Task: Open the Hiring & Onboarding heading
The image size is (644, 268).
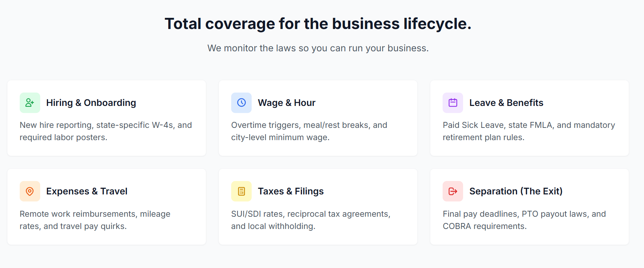Action: point(91,103)
